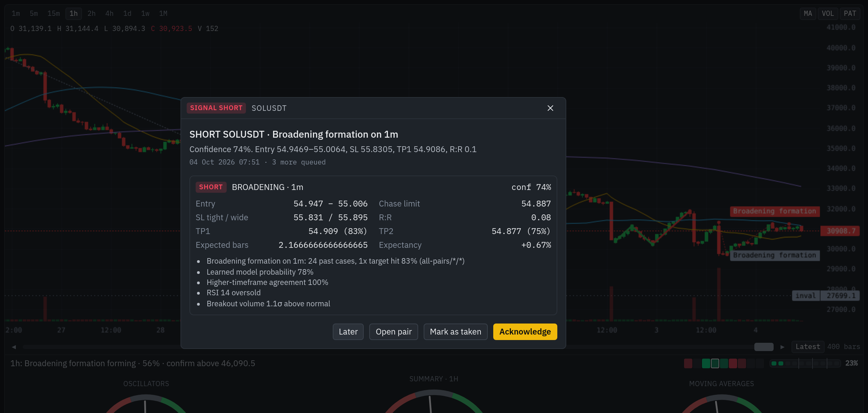The image size is (868, 413).
Task: Click the MOVING AVERAGES gauge label
Action: tap(722, 384)
